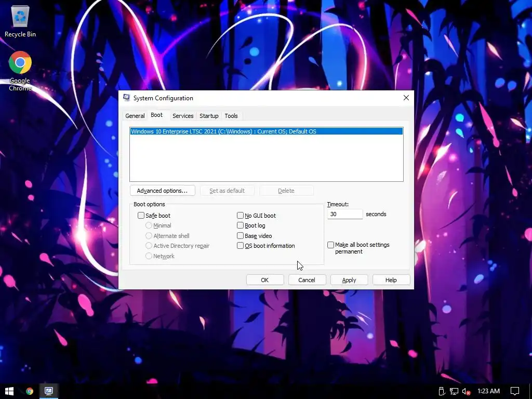
Task: Select the Network radio button
Action: pos(149,256)
